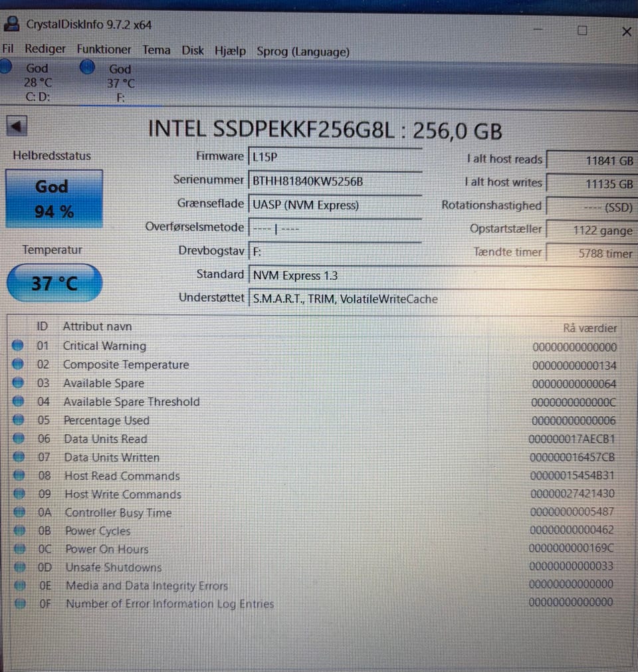This screenshot has width=638, height=672.
Task: Select the Critical Warning attribute name
Action: point(104,346)
